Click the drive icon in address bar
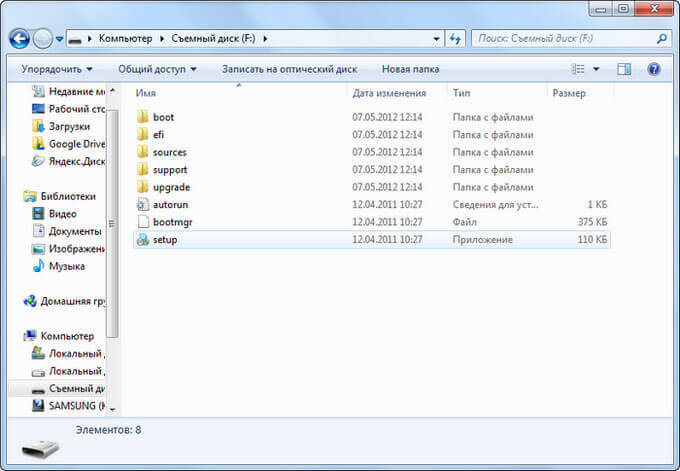This screenshot has width=680, height=471. coord(75,40)
